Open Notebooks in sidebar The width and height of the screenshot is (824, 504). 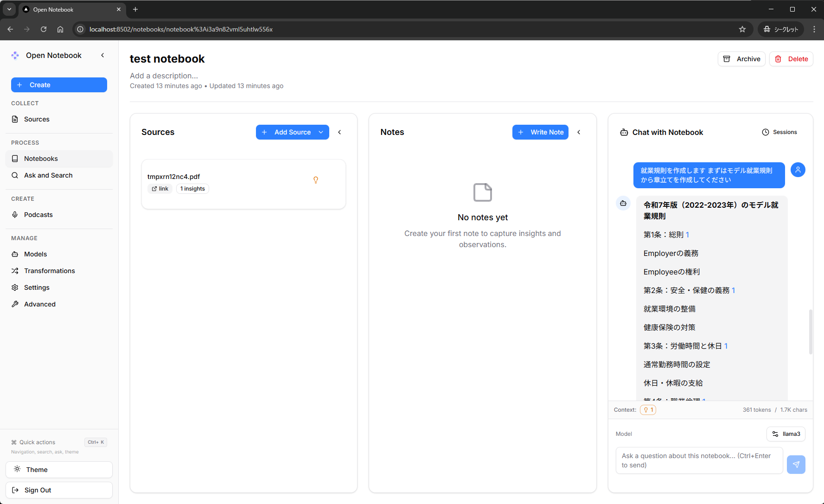(x=59, y=159)
